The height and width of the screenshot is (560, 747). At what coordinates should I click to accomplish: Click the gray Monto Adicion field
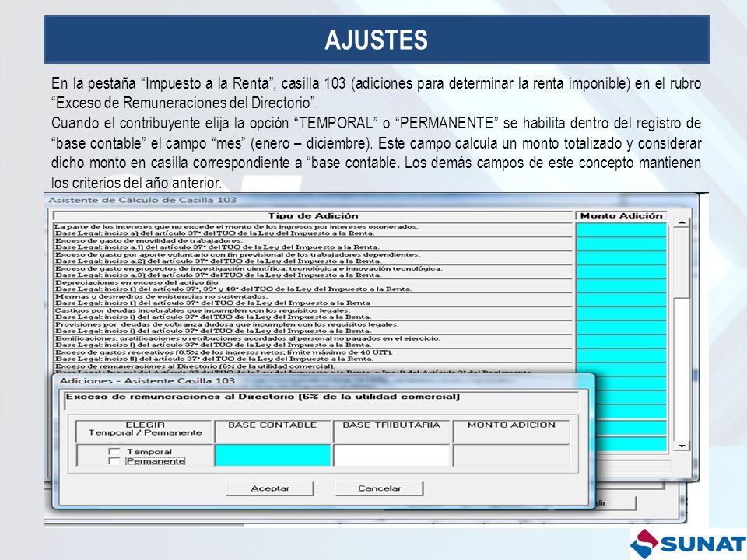pos(511,455)
